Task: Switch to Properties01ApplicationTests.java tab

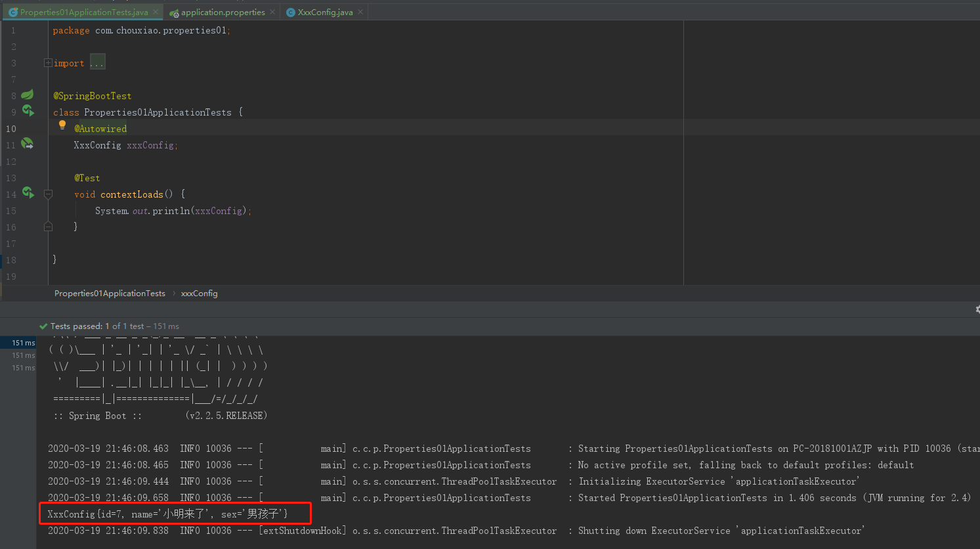Action: [84, 12]
